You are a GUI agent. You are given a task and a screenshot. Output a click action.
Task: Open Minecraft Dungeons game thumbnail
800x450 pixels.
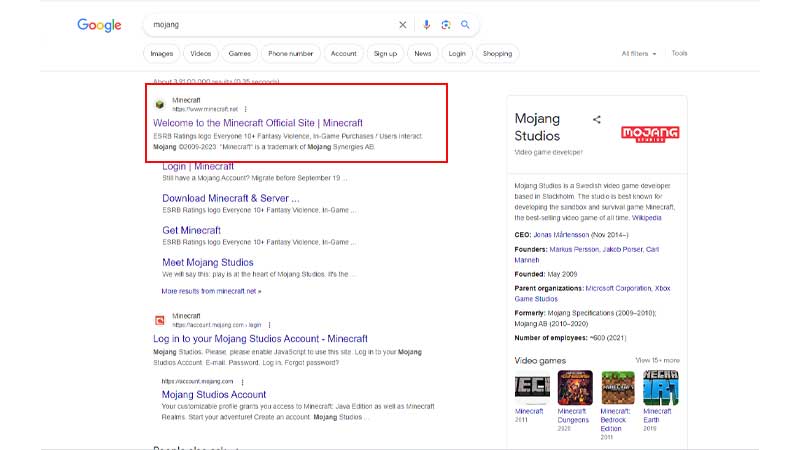click(x=575, y=387)
